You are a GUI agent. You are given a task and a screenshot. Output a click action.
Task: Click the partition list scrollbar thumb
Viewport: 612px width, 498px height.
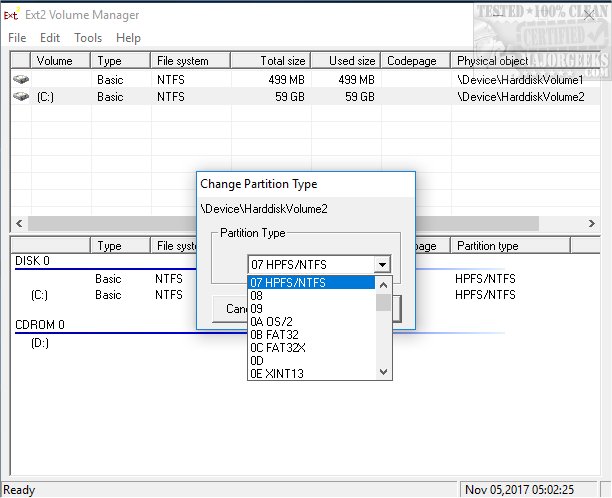click(x=383, y=302)
